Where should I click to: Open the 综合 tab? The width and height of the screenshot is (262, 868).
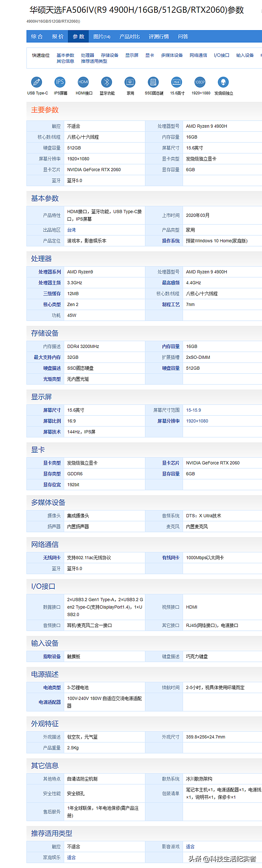pyautogui.click(x=37, y=36)
